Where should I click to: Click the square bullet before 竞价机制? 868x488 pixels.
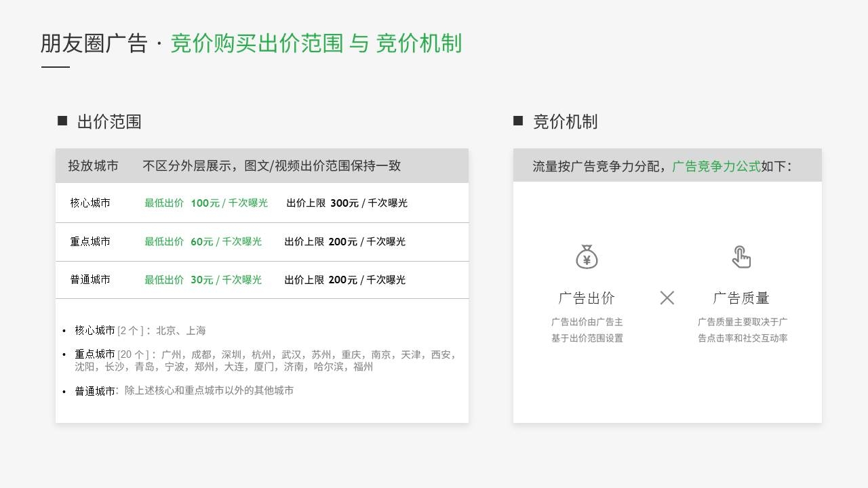pos(518,121)
